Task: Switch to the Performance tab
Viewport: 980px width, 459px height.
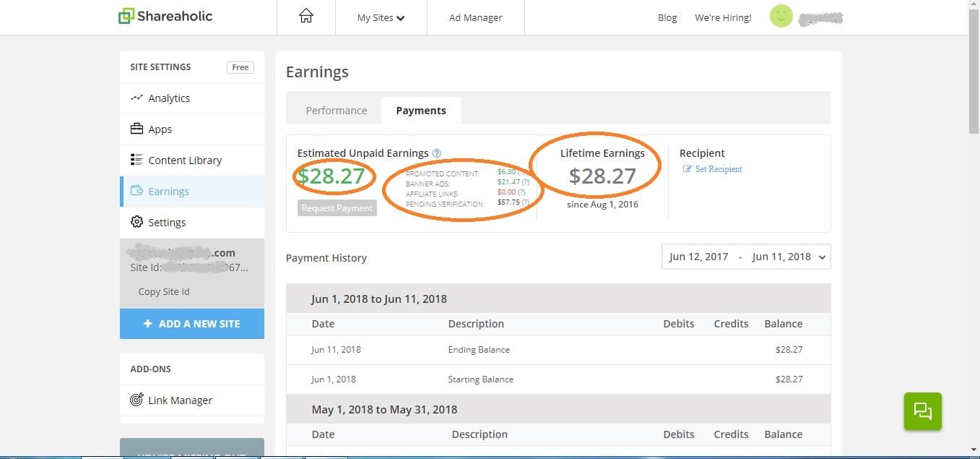Action: point(336,111)
